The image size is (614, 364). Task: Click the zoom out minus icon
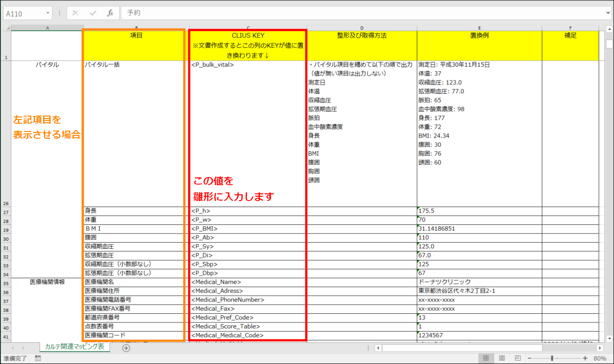[x=530, y=358]
